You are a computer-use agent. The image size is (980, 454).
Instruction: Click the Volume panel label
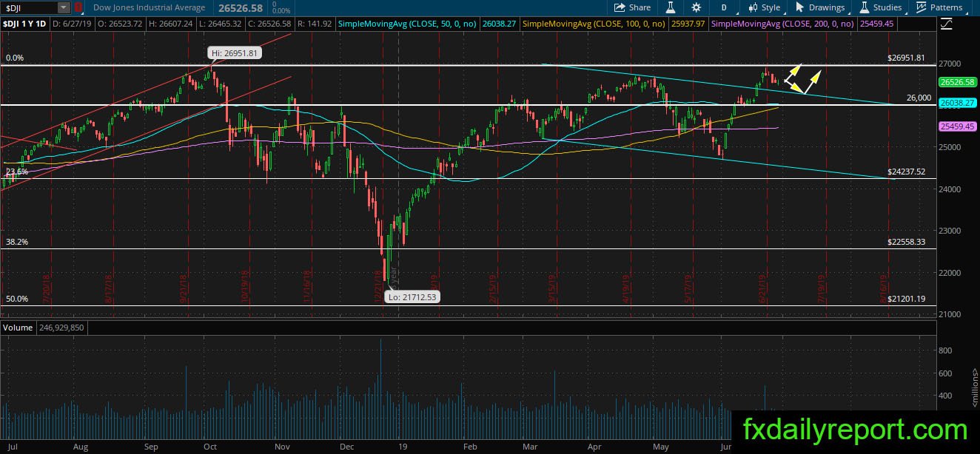[x=17, y=327]
